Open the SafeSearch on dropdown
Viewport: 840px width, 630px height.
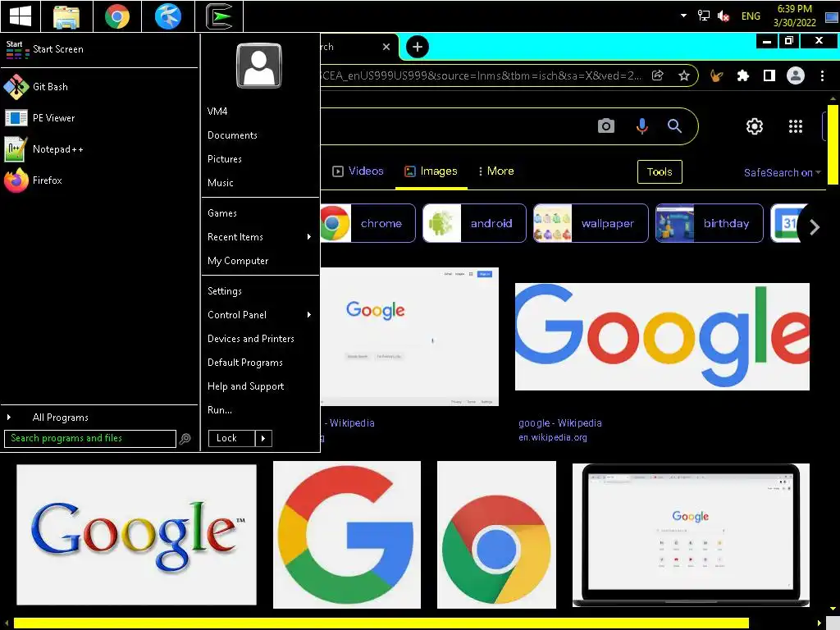pyautogui.click(x=782, y=172)
